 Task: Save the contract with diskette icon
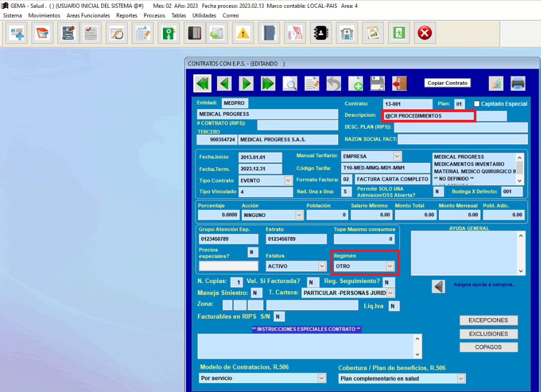pyautogui.click(x=377, y=84)
